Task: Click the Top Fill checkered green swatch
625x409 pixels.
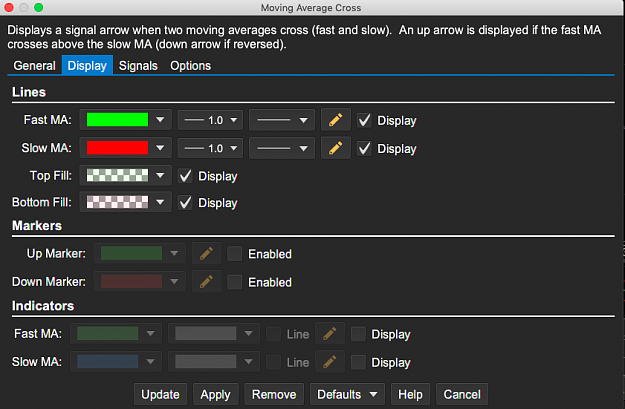Action: coord(117,175)
